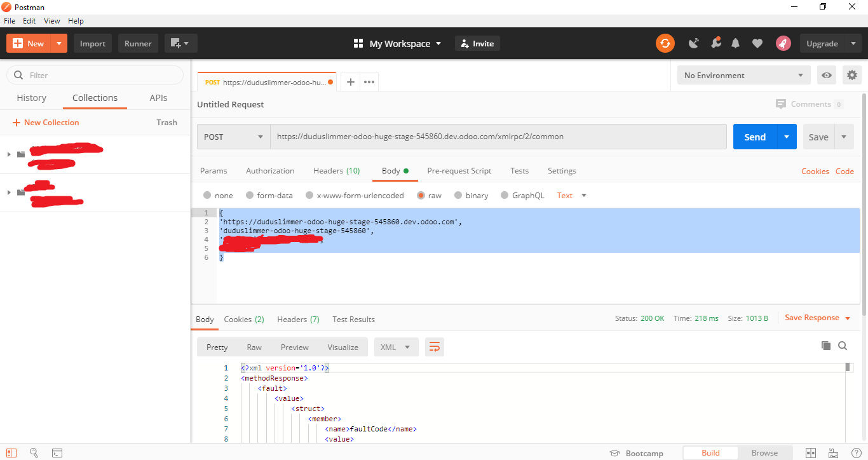868x460 pixels.
Task: Toggle line wrap in response viewer
Action: [435, 347]
